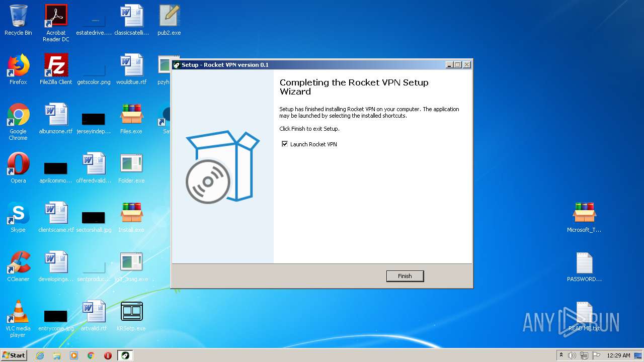Open Windows Explorer from the taskbar

[x=57, y=355]
